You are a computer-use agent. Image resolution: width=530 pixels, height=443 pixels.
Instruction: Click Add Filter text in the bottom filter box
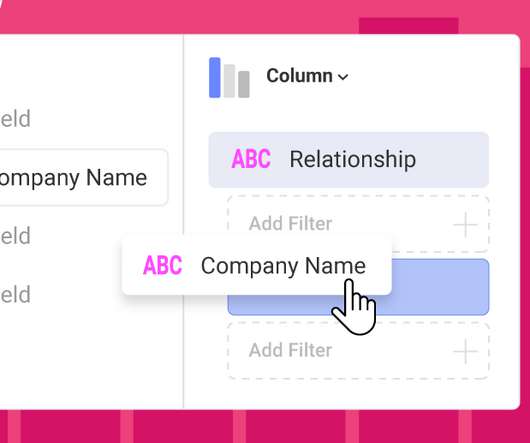(x=290, y=350)
